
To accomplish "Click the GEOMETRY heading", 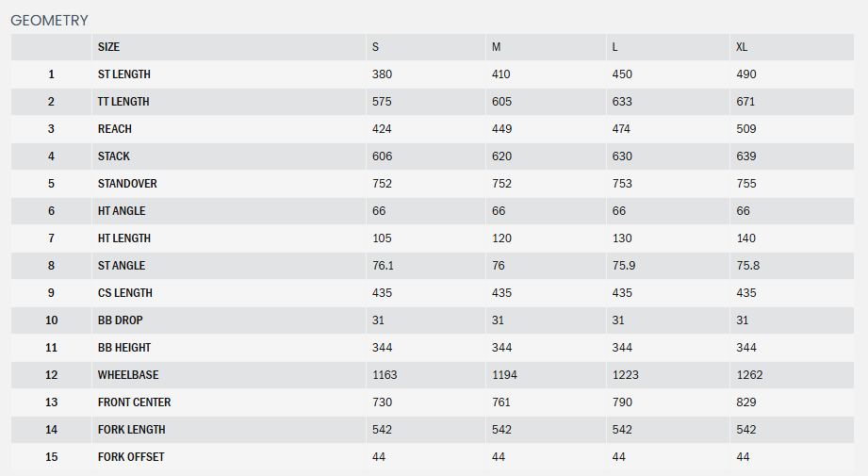I will point(49,20).
